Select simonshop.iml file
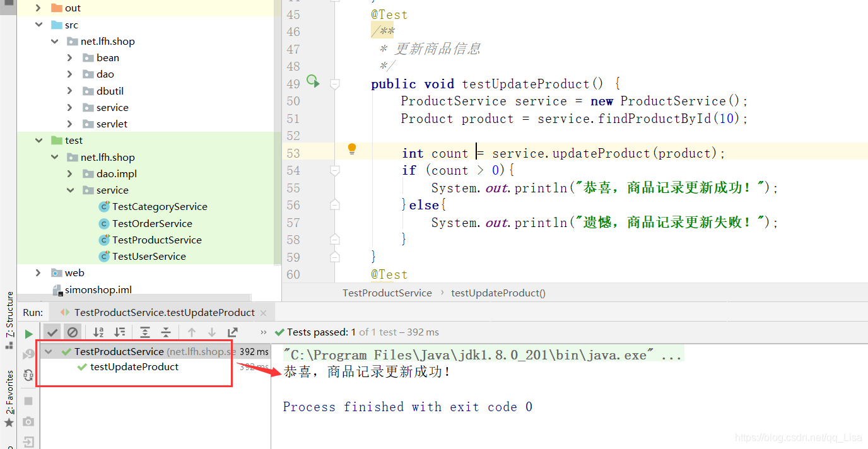 [x=98, y=289]
